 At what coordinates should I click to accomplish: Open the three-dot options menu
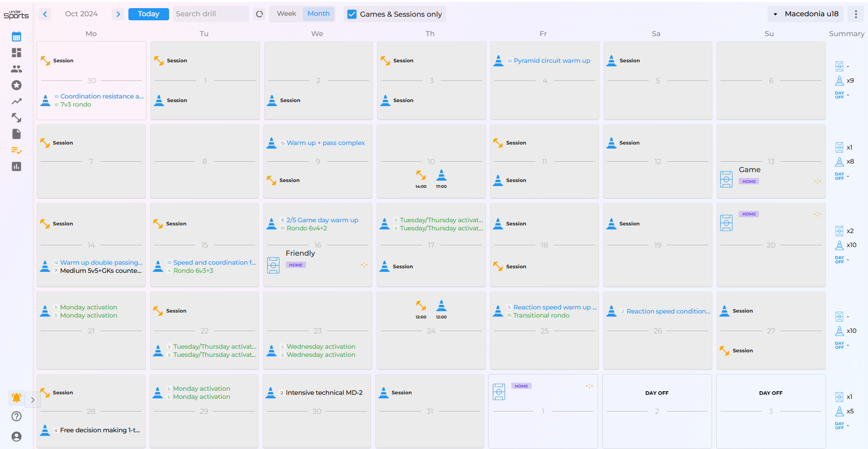[856, 14]
